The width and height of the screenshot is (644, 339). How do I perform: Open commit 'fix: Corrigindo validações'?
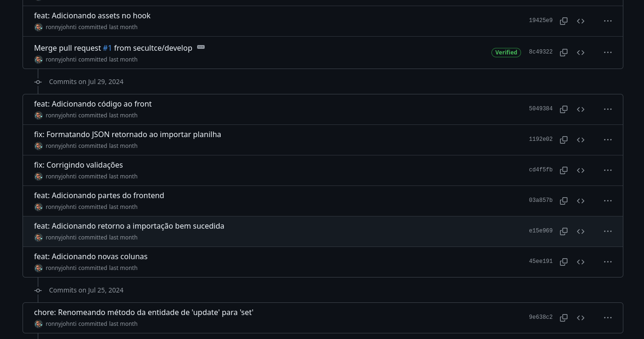pyautogui.click(x=78, y=165)
